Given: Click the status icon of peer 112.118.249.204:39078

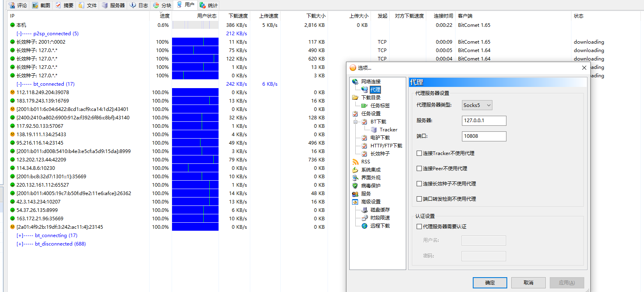Looking at the screenshot, I should pos(12,92).
